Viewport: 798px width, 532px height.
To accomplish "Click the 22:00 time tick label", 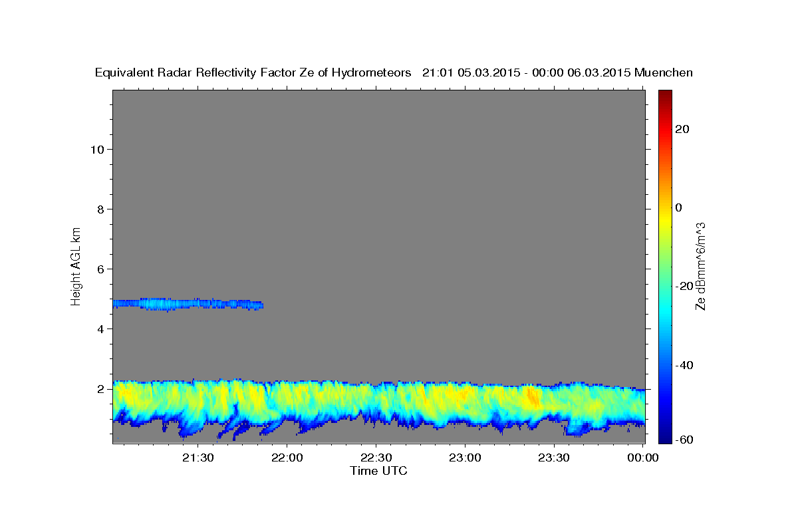I will point(287,458).
